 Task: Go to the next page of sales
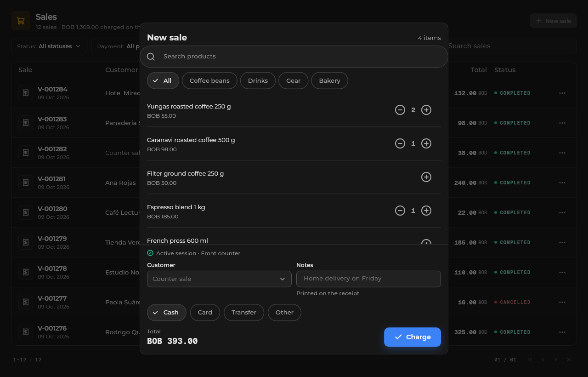pos(556,360)
